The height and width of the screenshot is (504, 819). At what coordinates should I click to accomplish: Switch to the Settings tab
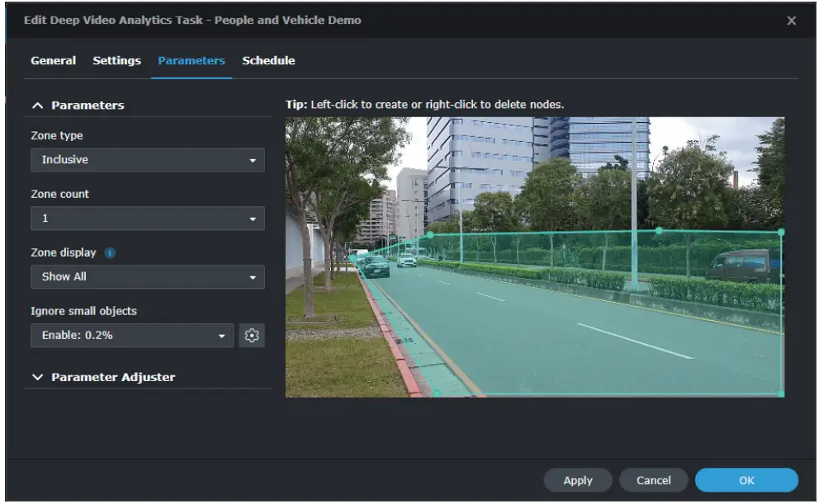[116, 60]
